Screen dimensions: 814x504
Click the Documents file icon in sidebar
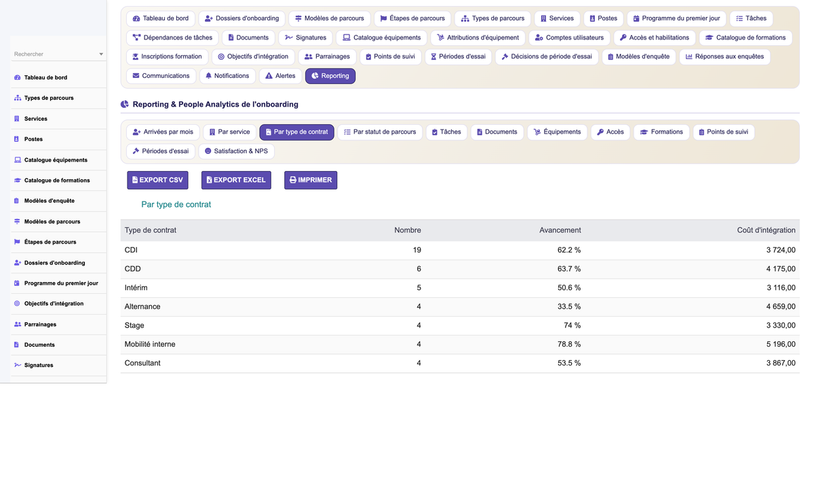point(17,345)
